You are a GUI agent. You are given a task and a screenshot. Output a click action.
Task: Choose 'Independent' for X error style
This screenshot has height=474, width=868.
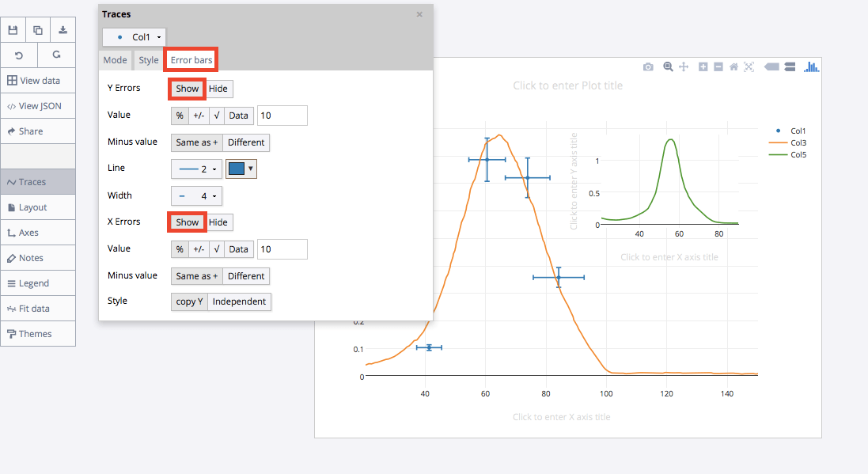click(239, 301)
